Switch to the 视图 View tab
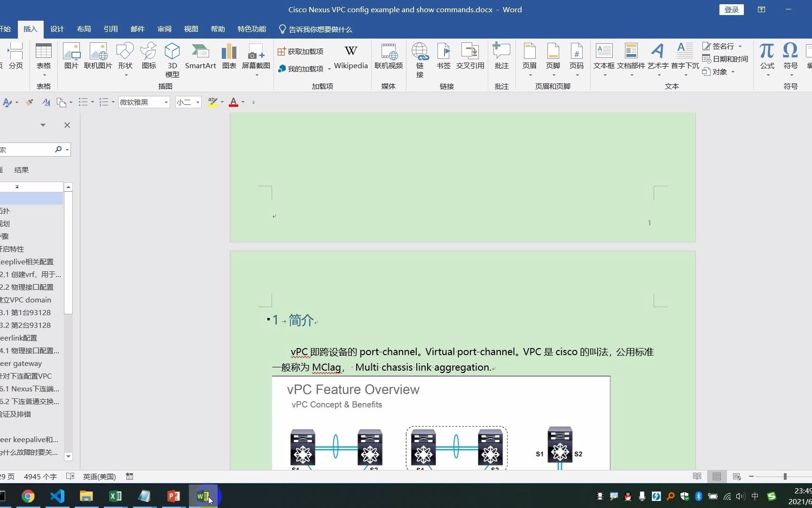The height and width of the screenshot is (508, 812). click(x=191, y=29)
